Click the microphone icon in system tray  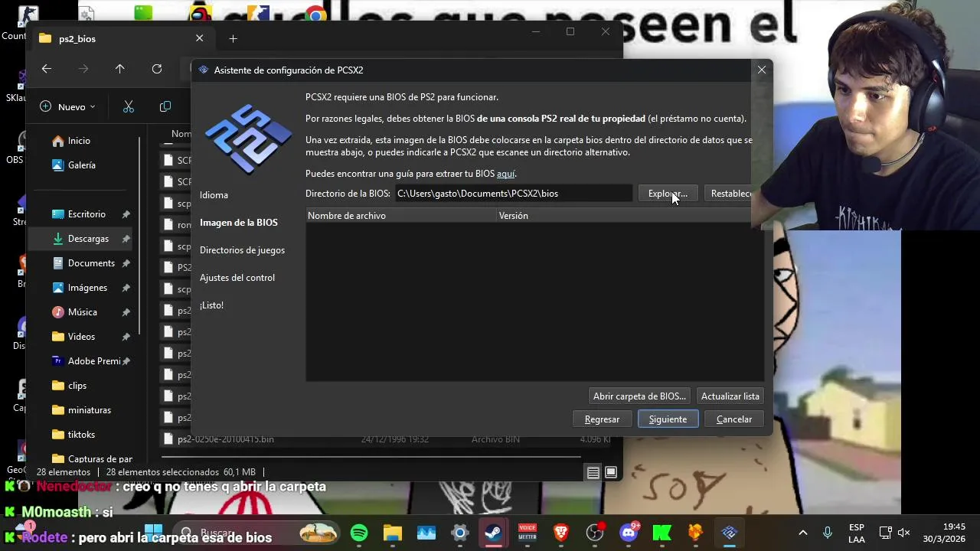point(827,533)
